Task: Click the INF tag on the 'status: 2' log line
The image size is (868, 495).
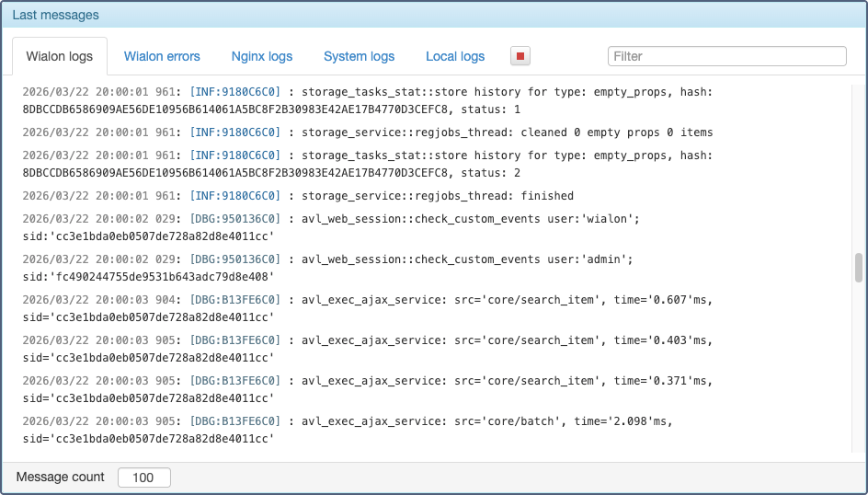Action: pos(234,155)
